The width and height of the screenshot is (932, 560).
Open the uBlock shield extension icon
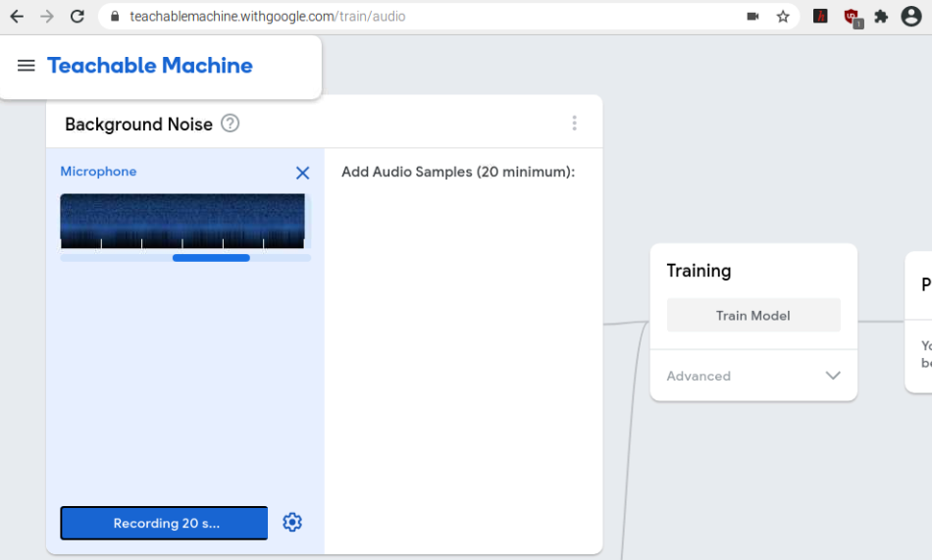pyautogui.click(x=853, y=18)
